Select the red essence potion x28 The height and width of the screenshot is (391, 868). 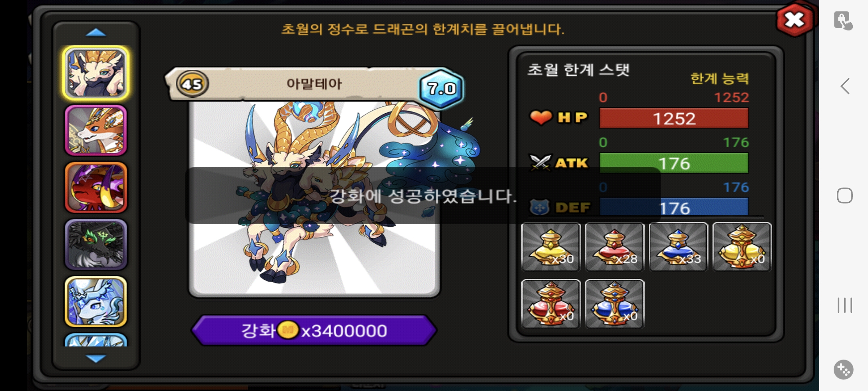[614, 247]
